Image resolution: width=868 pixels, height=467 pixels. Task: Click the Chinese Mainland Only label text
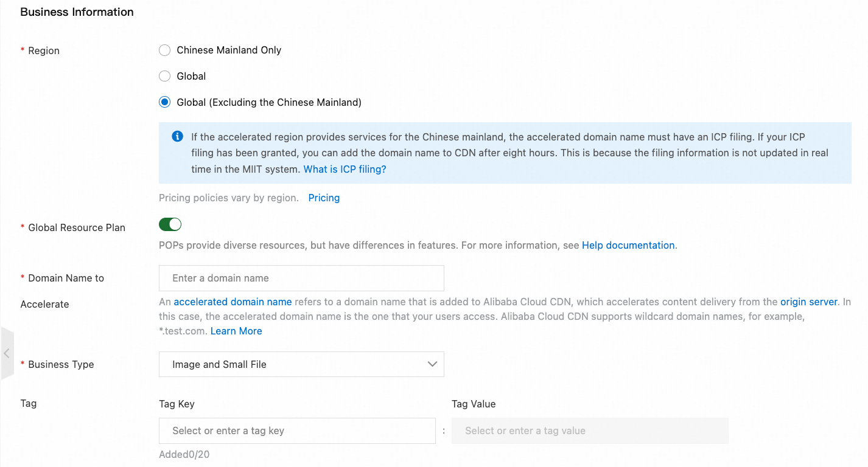[229, 50]
